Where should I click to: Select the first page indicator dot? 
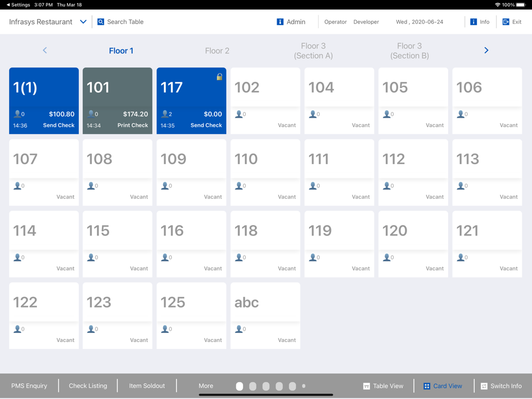tap(240, 386)
